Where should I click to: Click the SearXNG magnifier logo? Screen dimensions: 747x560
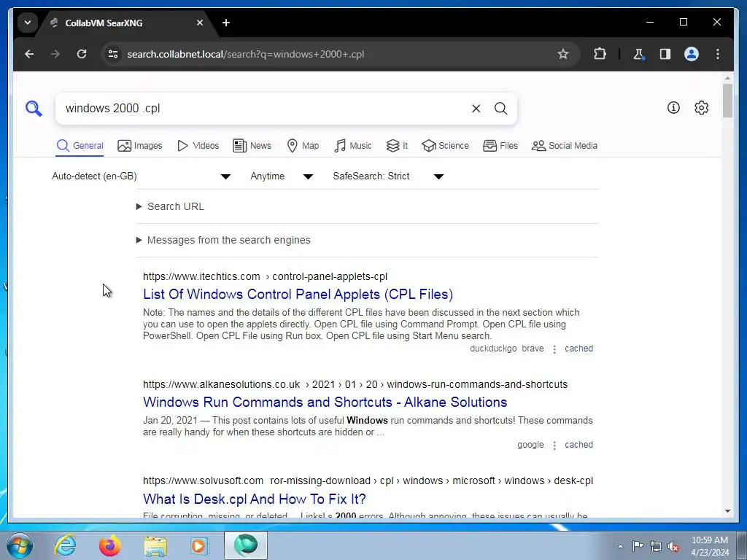[34, 108]
